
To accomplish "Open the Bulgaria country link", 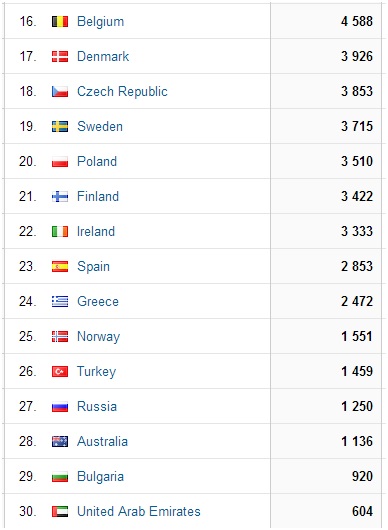I will pos(100,476).
